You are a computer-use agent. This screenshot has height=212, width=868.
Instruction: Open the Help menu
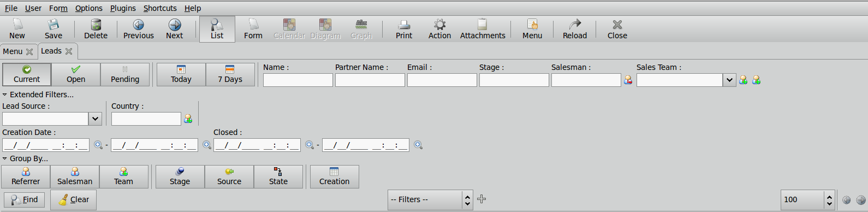[193, 8]
